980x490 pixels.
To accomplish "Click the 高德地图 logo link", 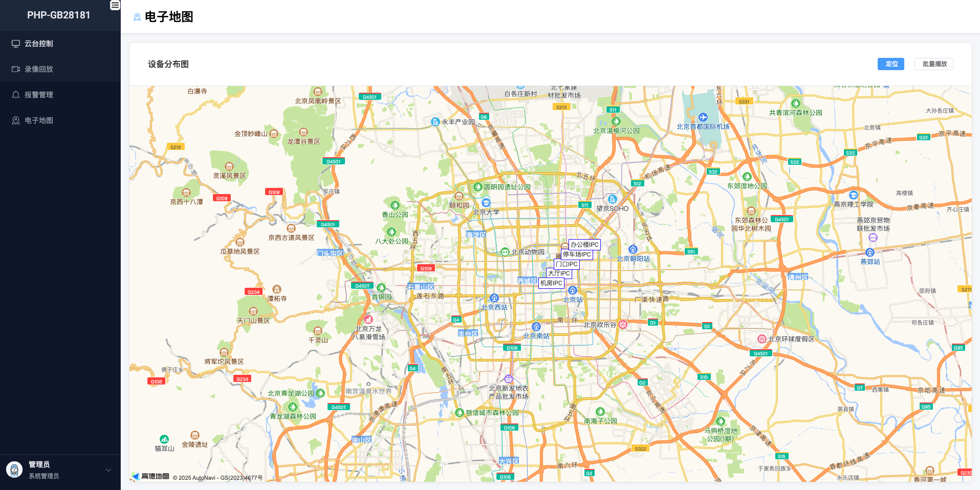I will coord(150,476).
